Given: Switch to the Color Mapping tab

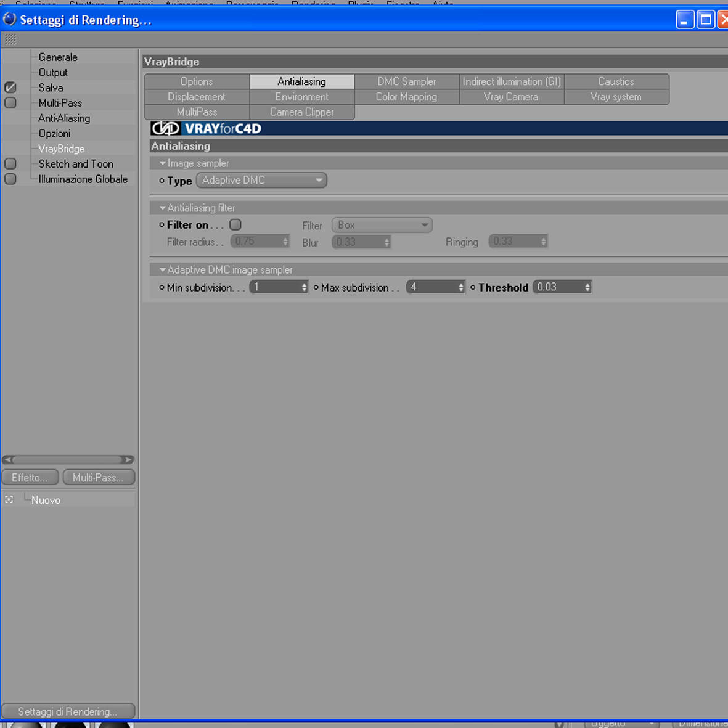Looking at the screenshot, I should pos(407,97).
